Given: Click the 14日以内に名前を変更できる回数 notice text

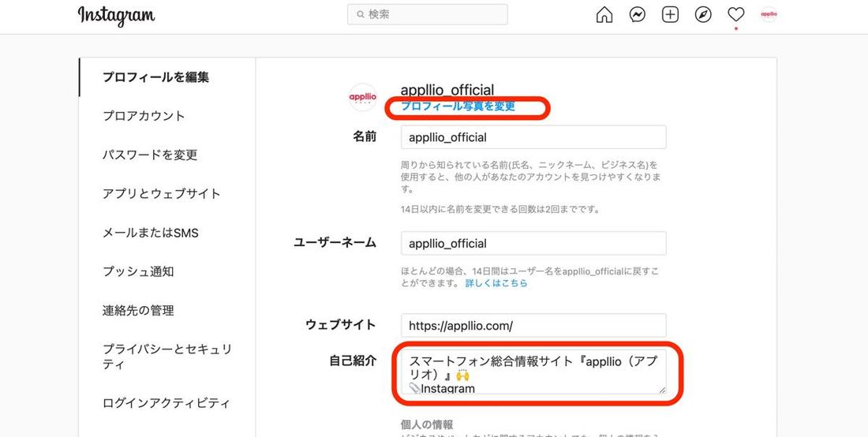Looking at the screenshot, I should coord(500,210).
